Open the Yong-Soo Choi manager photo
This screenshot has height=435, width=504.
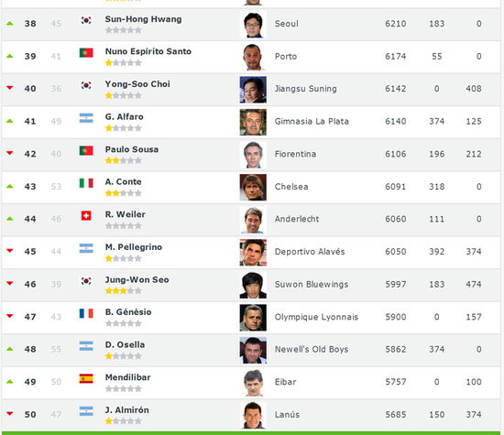[253, 90]
